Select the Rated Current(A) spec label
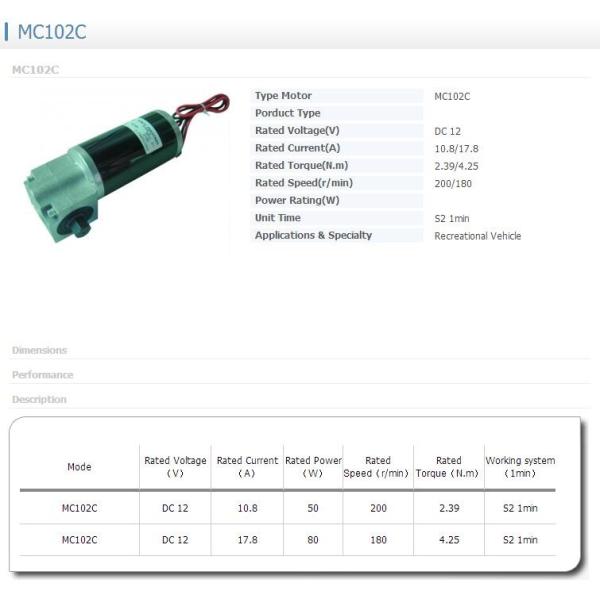This screenshot has height=600, width=600. tap(298, 148)
